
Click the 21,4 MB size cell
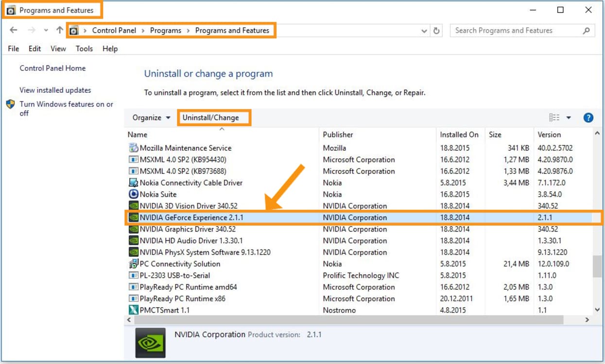coord(516,264)
